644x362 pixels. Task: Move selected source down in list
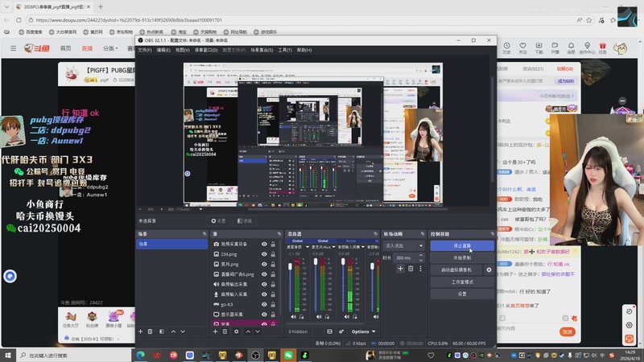click(258, 331)
